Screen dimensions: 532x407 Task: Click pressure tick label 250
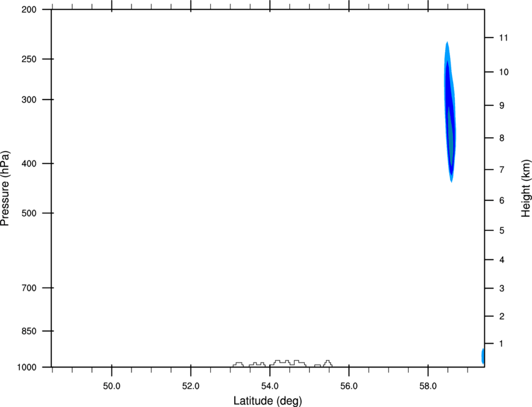coord(29,59)
